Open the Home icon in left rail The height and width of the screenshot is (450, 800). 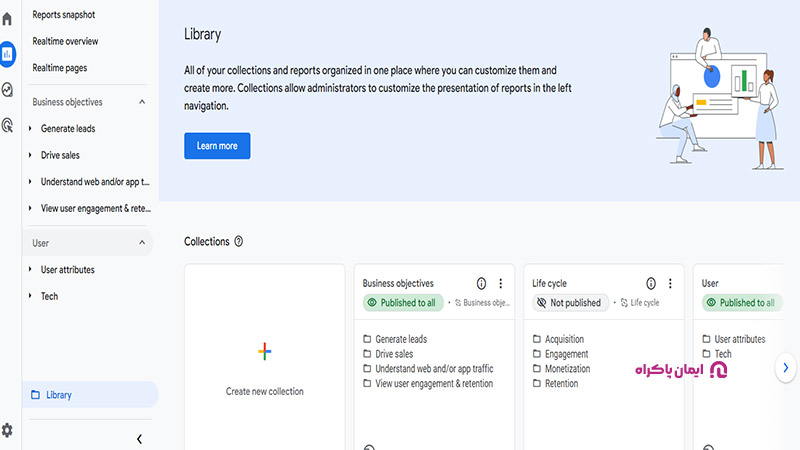(7, 19)
